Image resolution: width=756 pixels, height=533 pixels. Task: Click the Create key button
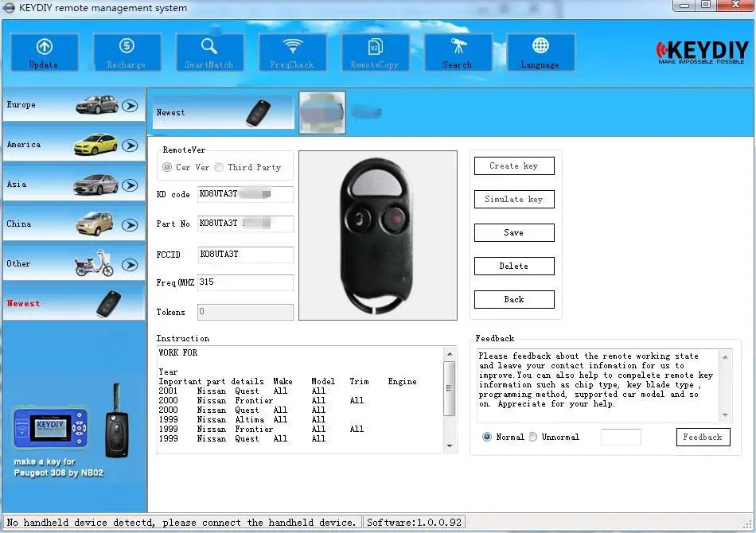click(x=514, y=165)
